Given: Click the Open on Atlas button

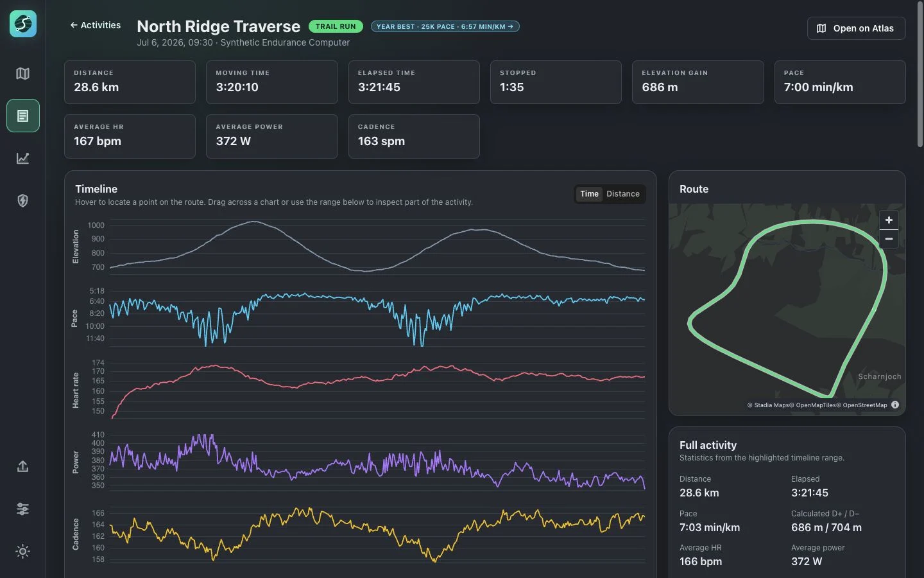Looking at the screenshot, I should [856, 28].
